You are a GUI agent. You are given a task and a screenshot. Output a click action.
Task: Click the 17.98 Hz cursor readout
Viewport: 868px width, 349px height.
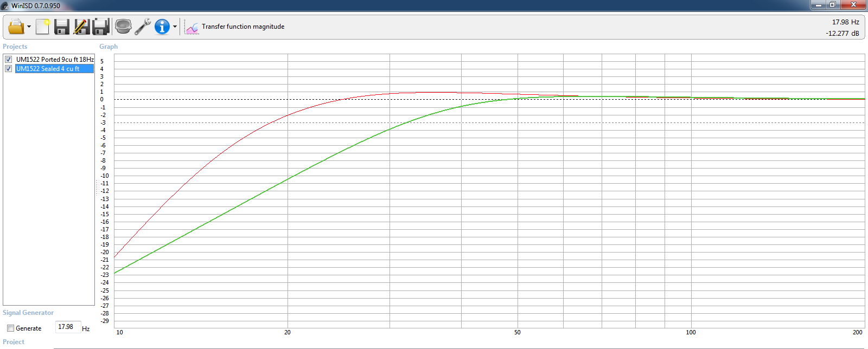[845, 22]
